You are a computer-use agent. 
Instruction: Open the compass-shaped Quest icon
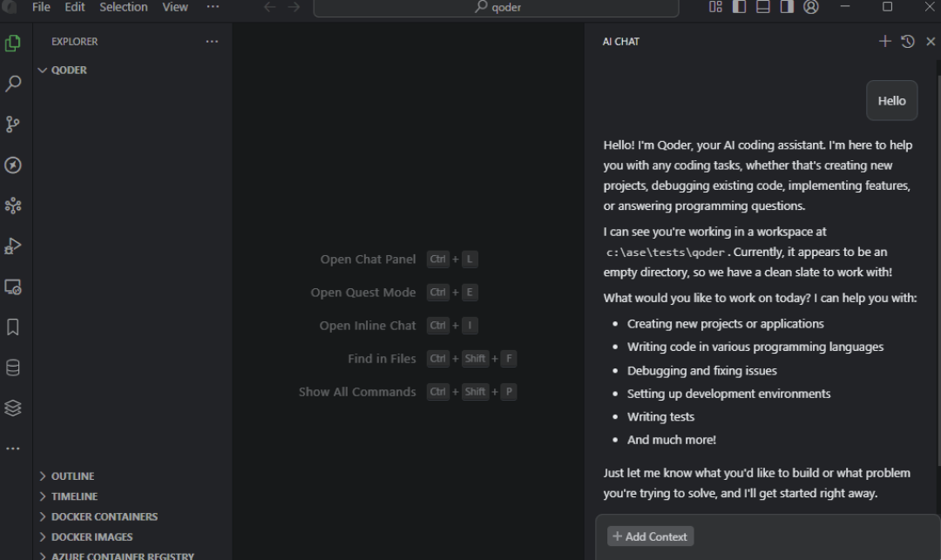pyautogui.click(x=12, y=165)
